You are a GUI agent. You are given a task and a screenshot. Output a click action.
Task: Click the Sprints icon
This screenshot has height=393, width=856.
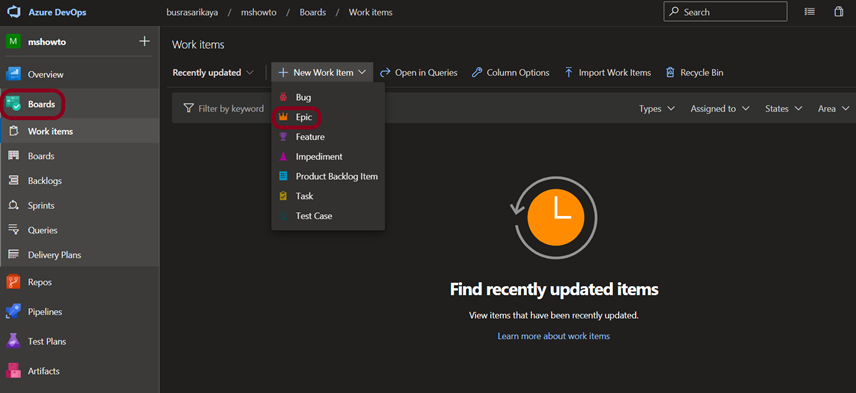[x=14, y=205]
